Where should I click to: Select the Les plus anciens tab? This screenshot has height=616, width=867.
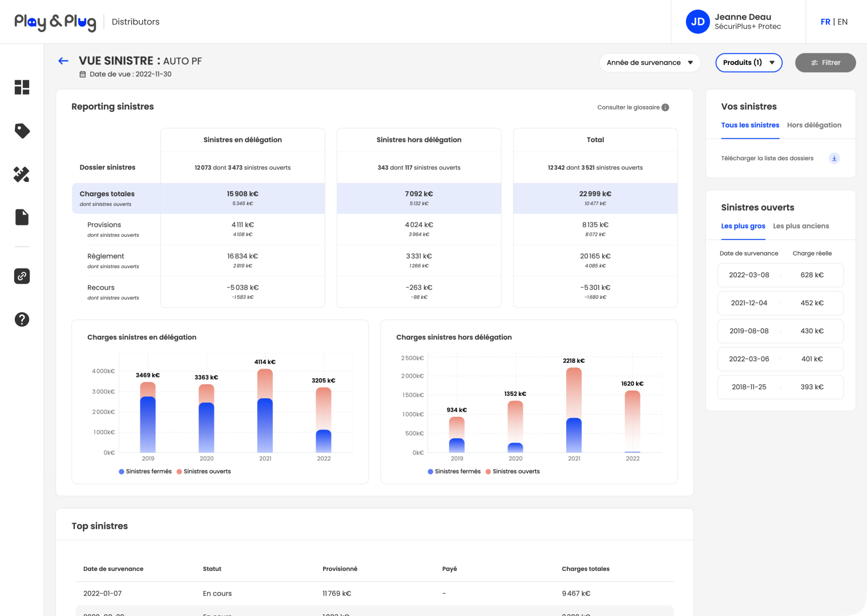[x=801, y=226]
